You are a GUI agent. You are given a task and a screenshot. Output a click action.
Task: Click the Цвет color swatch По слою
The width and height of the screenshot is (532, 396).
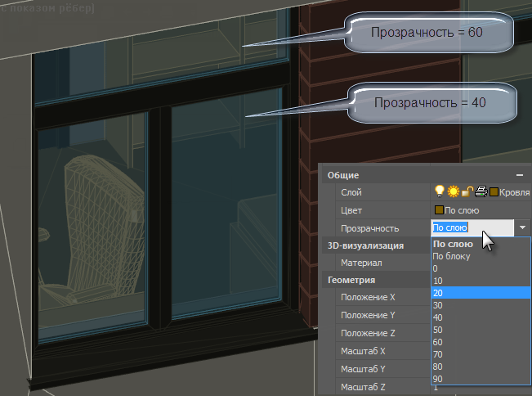[439, 210]
